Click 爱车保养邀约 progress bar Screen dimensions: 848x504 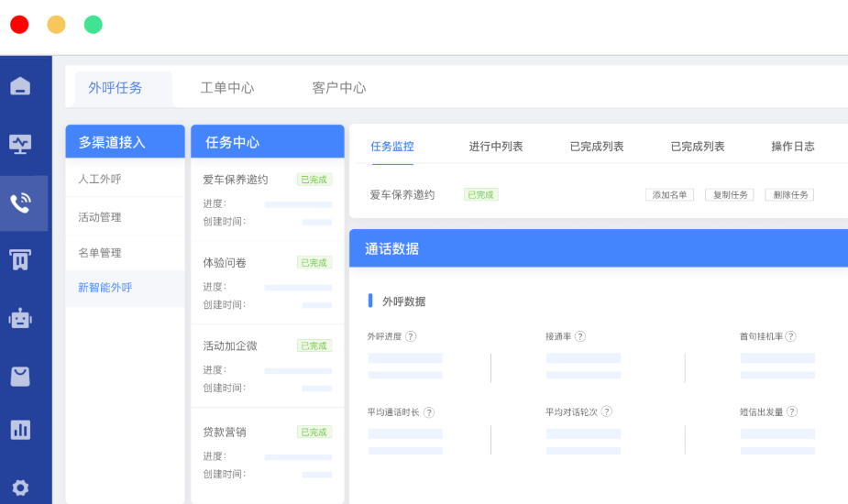[x=298, y=204]
